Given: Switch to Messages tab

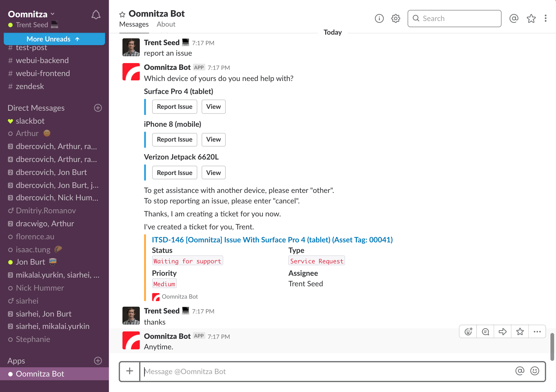Looking at the screenshot, I should pos(134,24).
